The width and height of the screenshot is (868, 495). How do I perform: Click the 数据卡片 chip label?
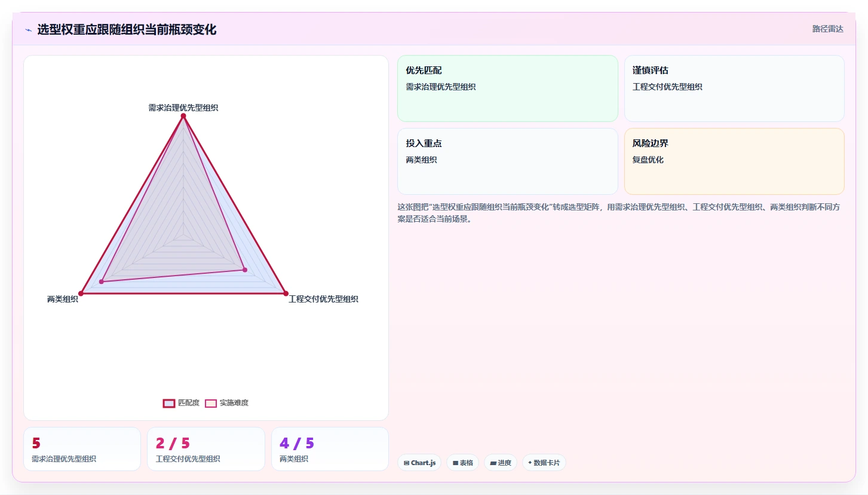[547, 463]
